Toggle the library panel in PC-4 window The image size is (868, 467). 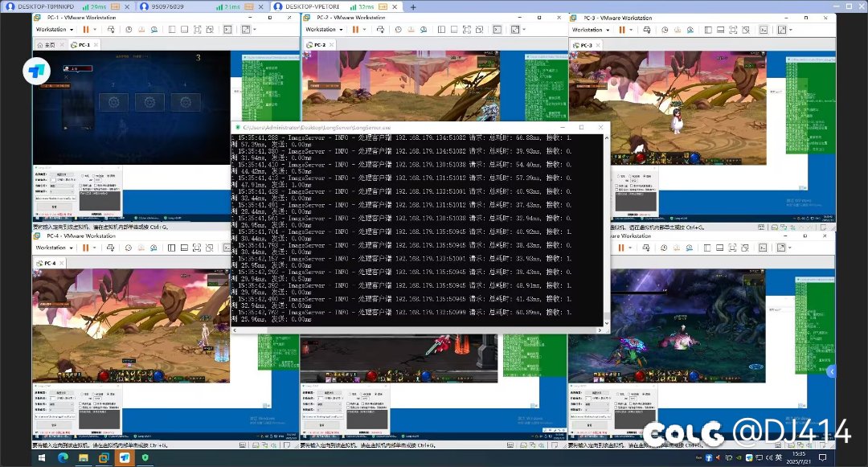(x=172, y=248)
